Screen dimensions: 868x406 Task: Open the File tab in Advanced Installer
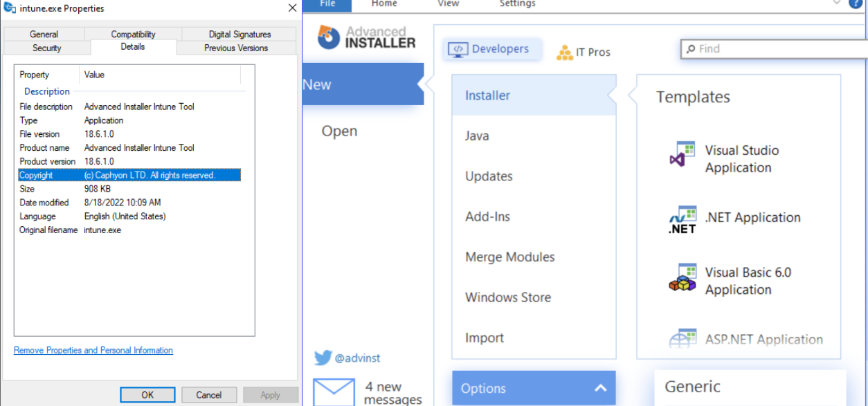click(x=327, y=4)
